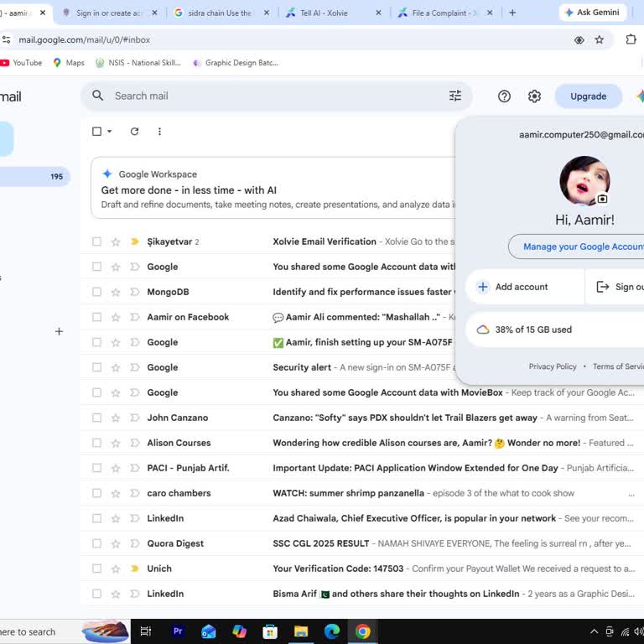The height and width of the screenshot is (644, 644).
Task: Create new label plus icon in sidebar
Action: pyautogui.click(x=59, y=331)
